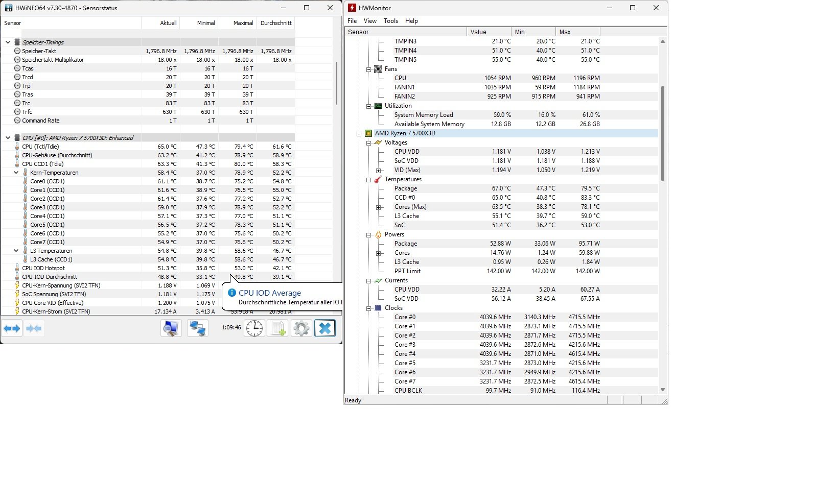Image resolution: width=813 pixels, height=504 pixels.
Task: Click HWiNFO Durchschnitt column header
Action: click(x=276, y=23)
